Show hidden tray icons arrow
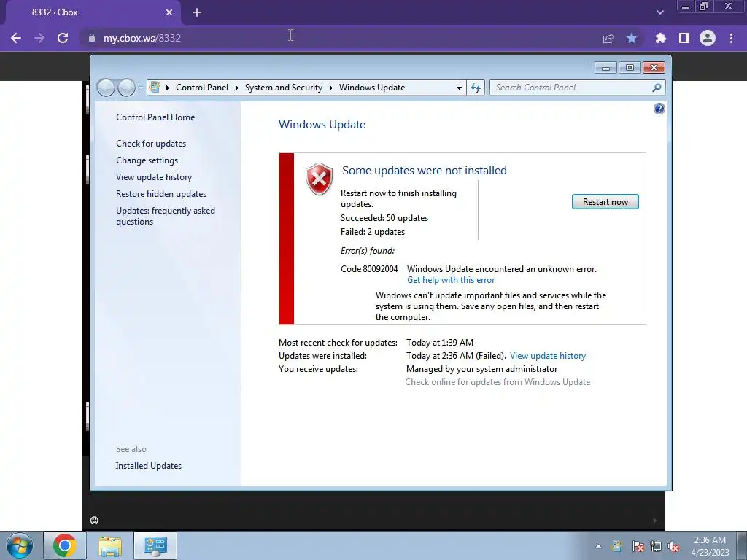Image resolution: width=747 pixels, height=560 pixels. pos(598,546)
